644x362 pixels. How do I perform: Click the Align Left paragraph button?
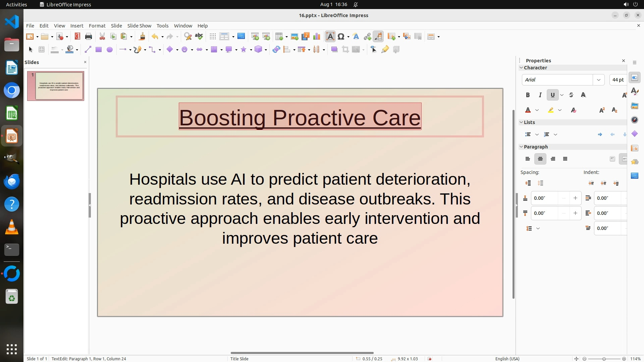pos(528,159)
